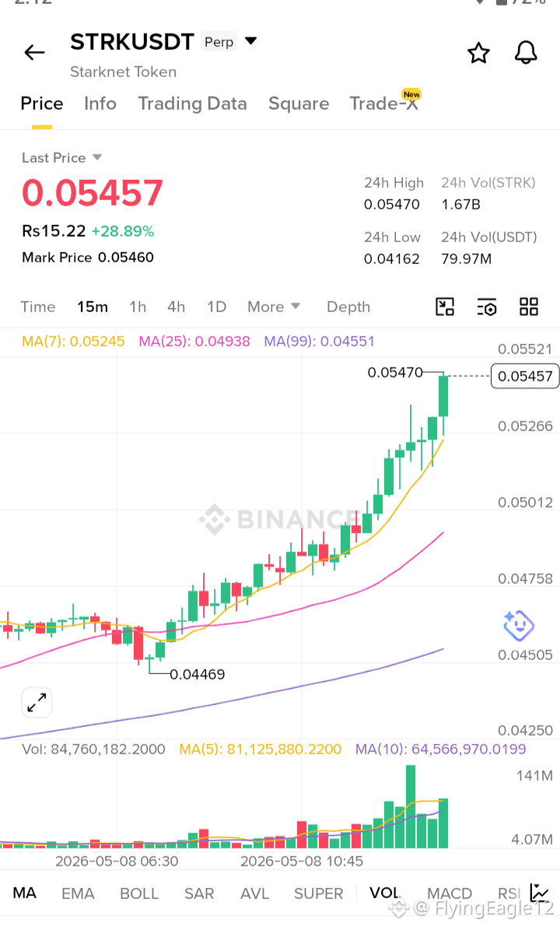Tap the volume MA(5) readout
Image resolution: width=560 pixels, height=927 pixels.
[x=260, y=749]
